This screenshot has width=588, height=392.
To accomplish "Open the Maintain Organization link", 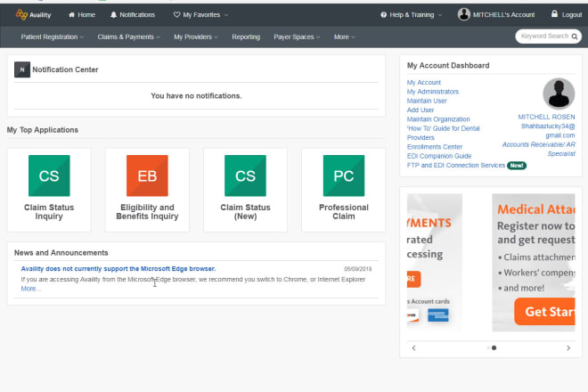I will [x=438, y=118].
